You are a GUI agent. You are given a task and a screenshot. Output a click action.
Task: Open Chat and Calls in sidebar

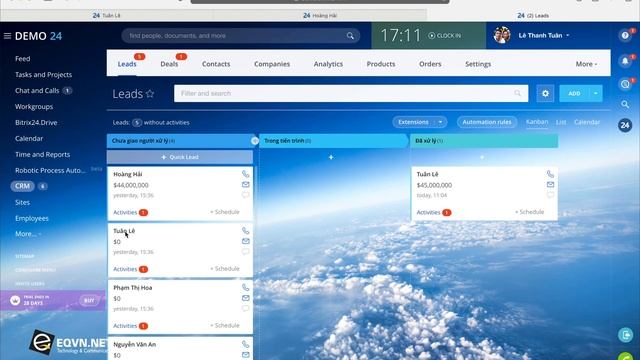[x=37, y=91]
